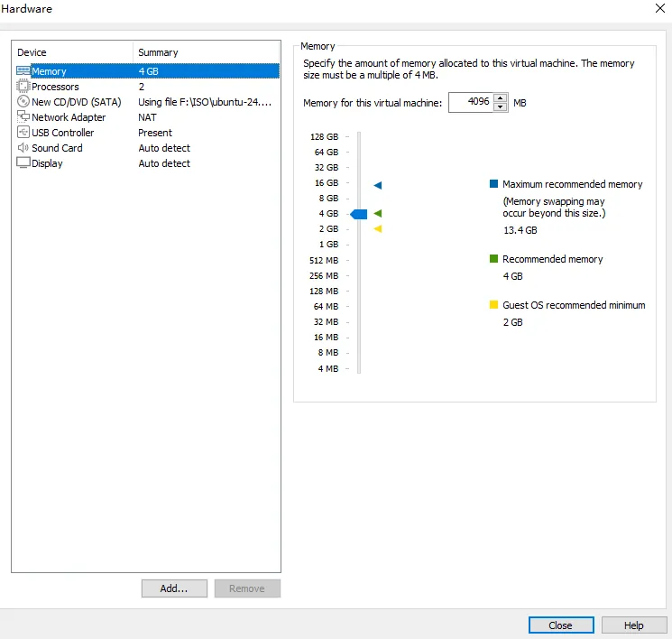Viewport: 672px width, 639px height.
Task: Click the Memory device icon
Action: (x=23, y=70)
